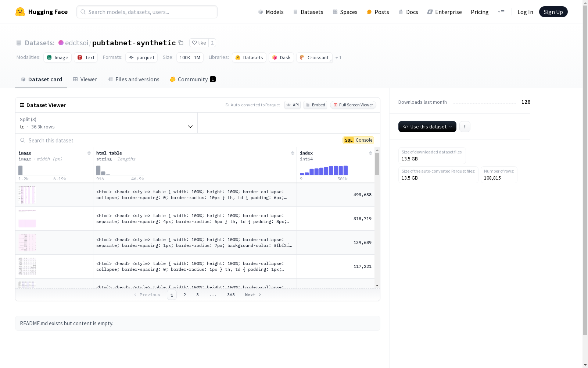Open the thumbnail in row with index 318,719
This screenshot has height=368, width=588.
[x=27, y=219]
